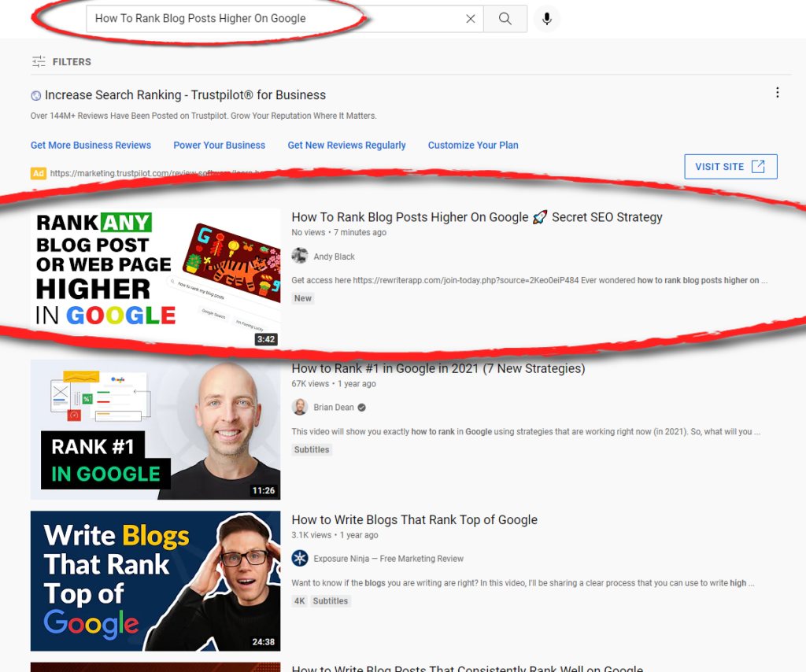The height and width of the screenshot is (672, 806).
Task: Click Subtitles badge under Brian Dean video
Action: (312, 449)
